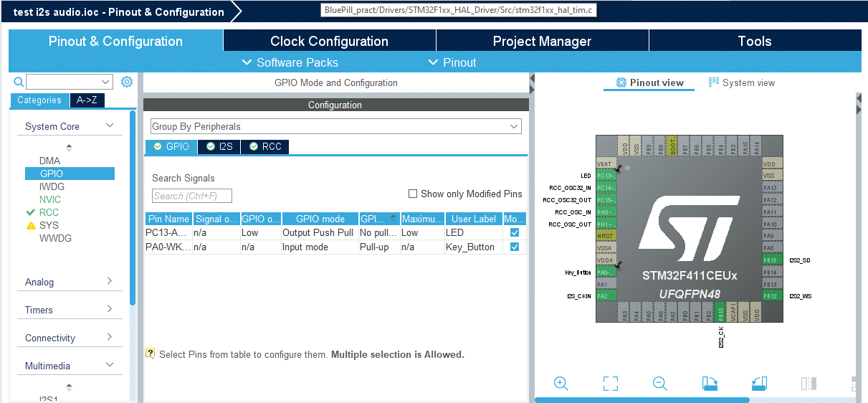Click the PA1 pin on chip
The image size is (868, 403).
[x=606, y=284]
